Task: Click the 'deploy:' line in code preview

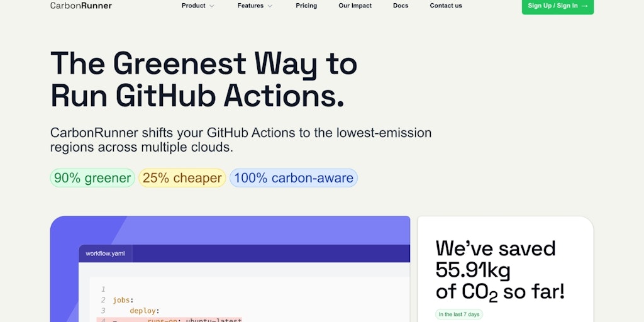Action: coord(145,311)
